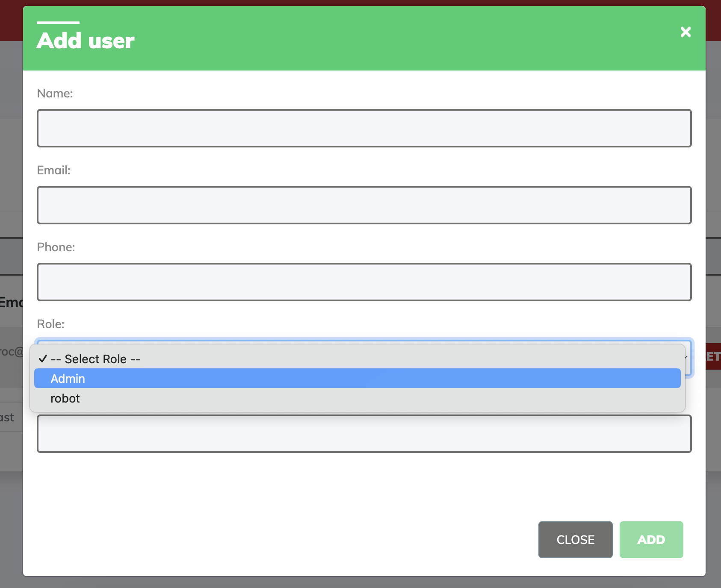Click the empty field below the role list

pos(363,434)
